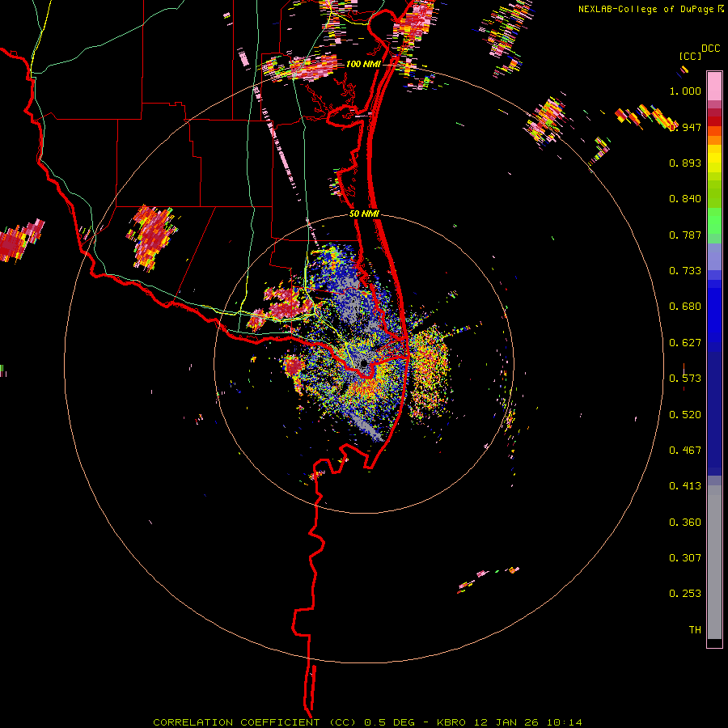Image resolution: width=728 pixels, height=728 pixels.
Task: Click the 0.307 color scale value
Action: pos(685,558)
